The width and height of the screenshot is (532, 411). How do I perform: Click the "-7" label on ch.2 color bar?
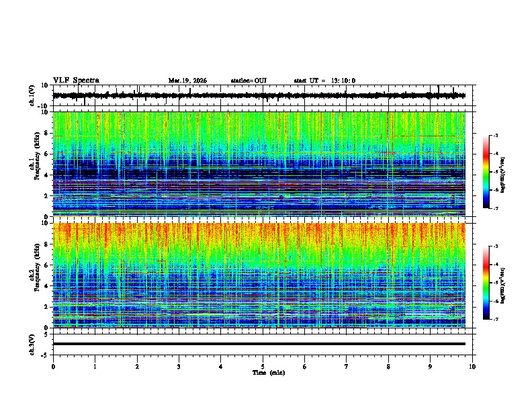(x=496, y=319)
